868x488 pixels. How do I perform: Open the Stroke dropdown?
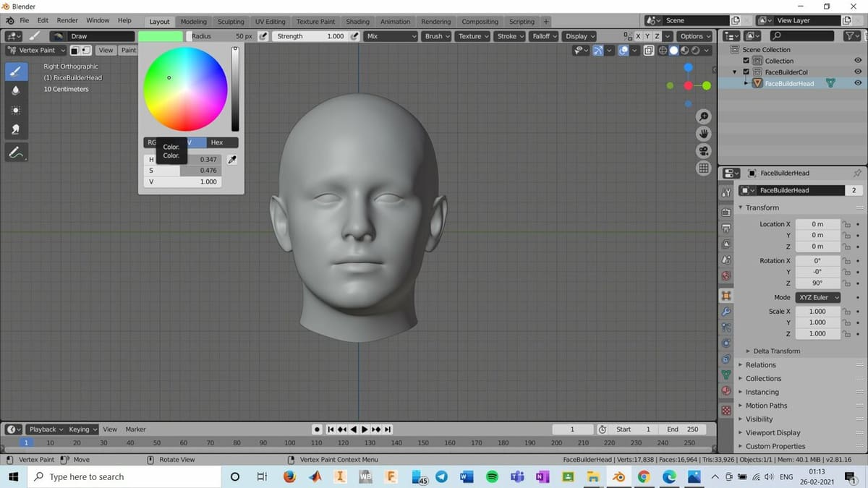click(x=510, y=36)
